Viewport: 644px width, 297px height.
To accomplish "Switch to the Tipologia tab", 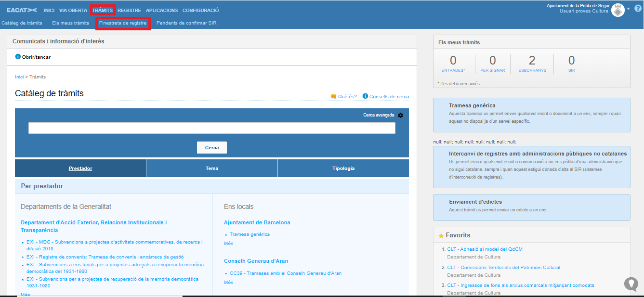I will 343,168.
